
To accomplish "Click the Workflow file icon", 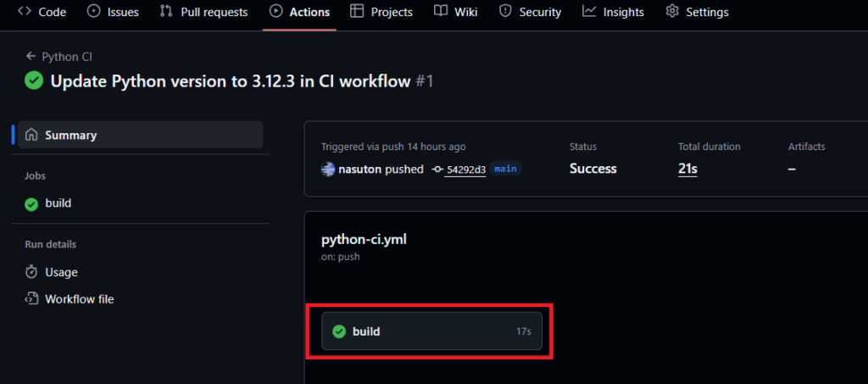I will [31, 299].
